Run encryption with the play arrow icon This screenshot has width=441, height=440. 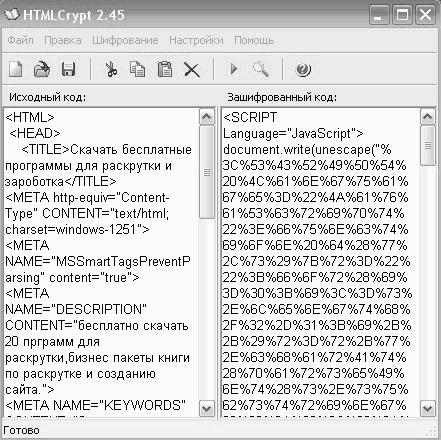point(234,69)
